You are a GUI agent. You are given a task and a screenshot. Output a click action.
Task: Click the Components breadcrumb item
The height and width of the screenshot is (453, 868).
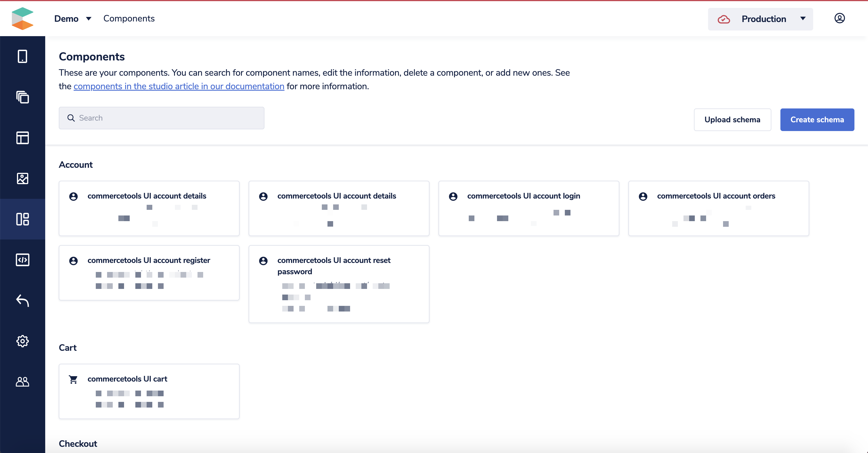(129, 19)
